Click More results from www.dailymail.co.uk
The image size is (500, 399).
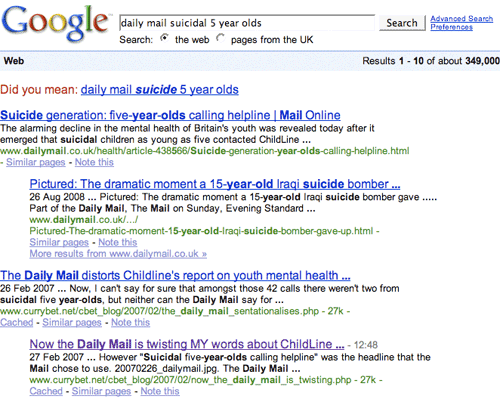click(x=118, y=254)
